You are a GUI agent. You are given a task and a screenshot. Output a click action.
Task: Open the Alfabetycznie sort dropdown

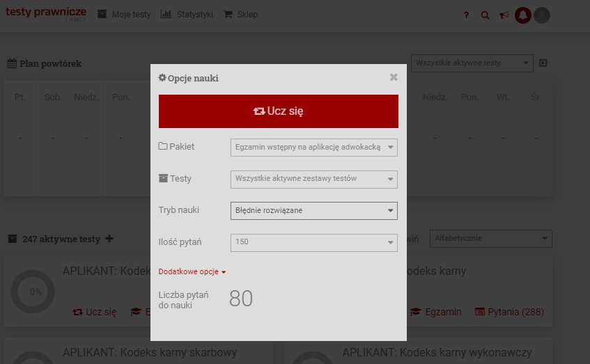point(490,239)
